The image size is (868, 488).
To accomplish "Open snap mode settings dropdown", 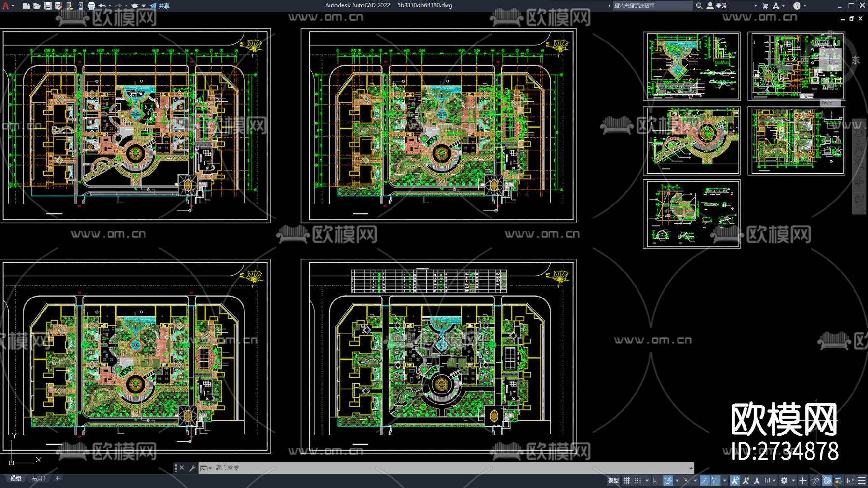I will coord(647,480).
